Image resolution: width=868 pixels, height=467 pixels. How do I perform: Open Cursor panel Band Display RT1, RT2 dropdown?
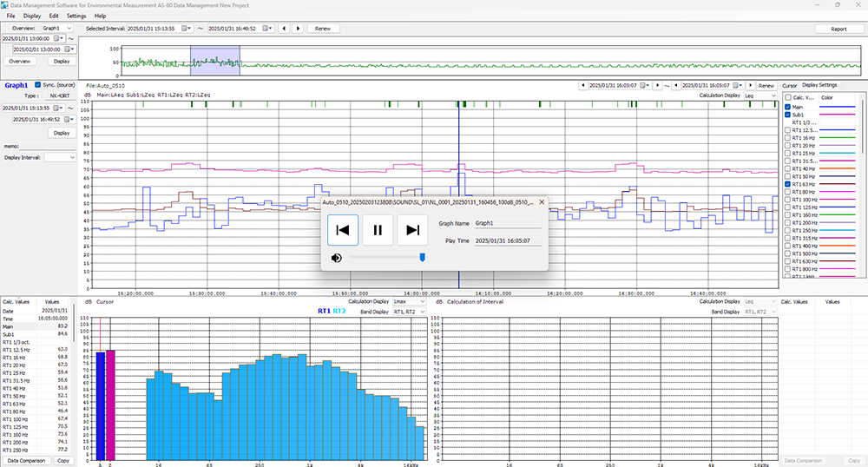pyautogui.click(x=409, y=312)
